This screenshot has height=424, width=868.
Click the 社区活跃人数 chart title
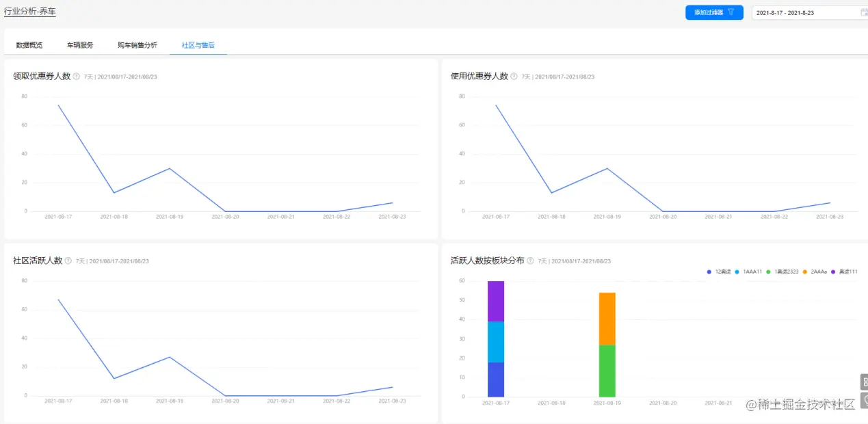[x=38, y=261]
